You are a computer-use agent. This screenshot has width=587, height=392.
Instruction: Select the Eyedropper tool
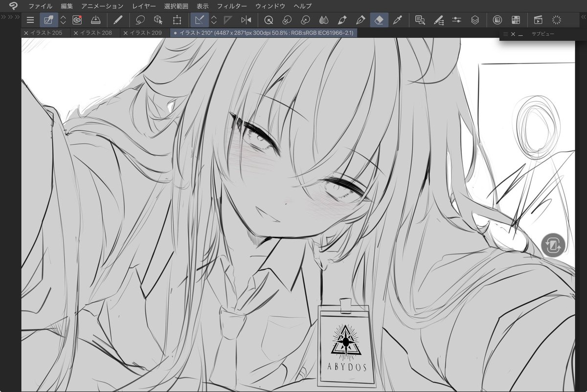[398, 20]
